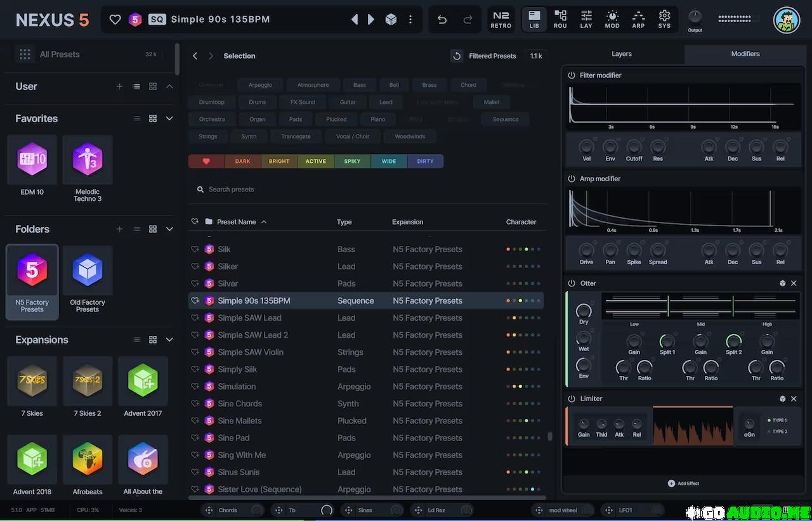Image resolution: width=812 pixels, height=521 pixels.
Task: Open the three-dot preset options menu
Action: pos(410,20)
